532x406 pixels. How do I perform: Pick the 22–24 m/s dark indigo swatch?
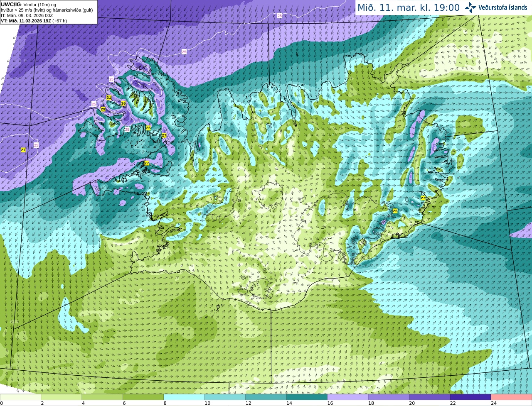(470, 397)
